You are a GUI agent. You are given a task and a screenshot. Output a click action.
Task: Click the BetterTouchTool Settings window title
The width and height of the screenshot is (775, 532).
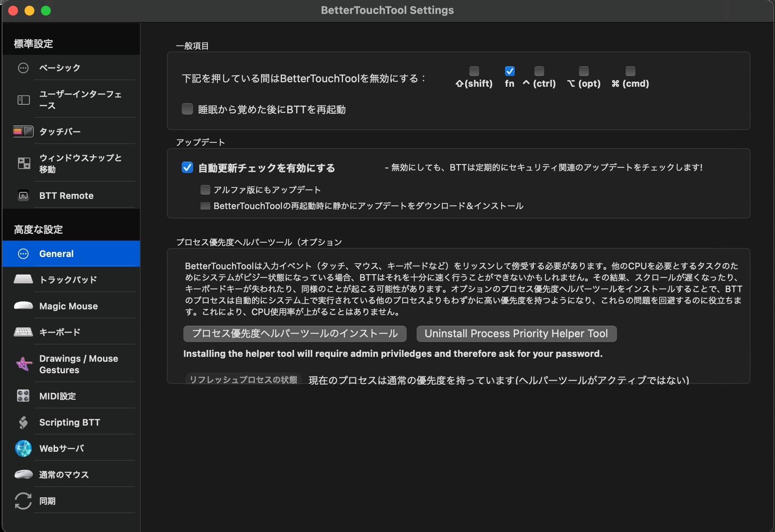(387, 10)
